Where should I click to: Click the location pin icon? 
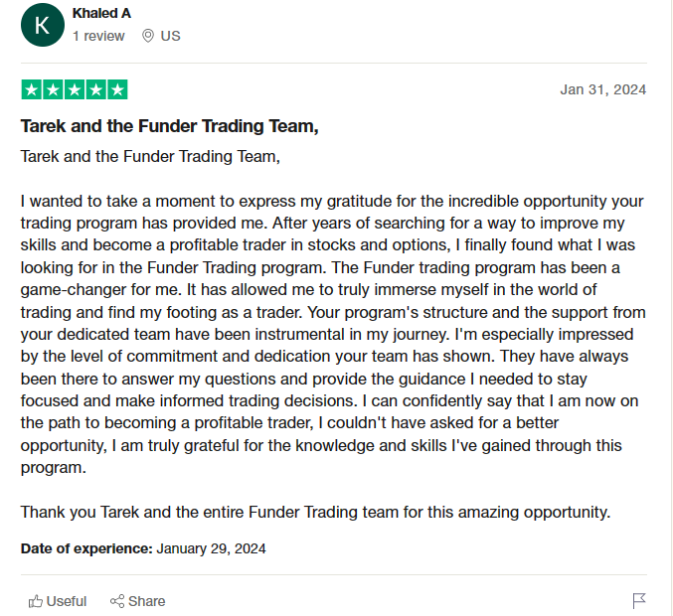148,36
